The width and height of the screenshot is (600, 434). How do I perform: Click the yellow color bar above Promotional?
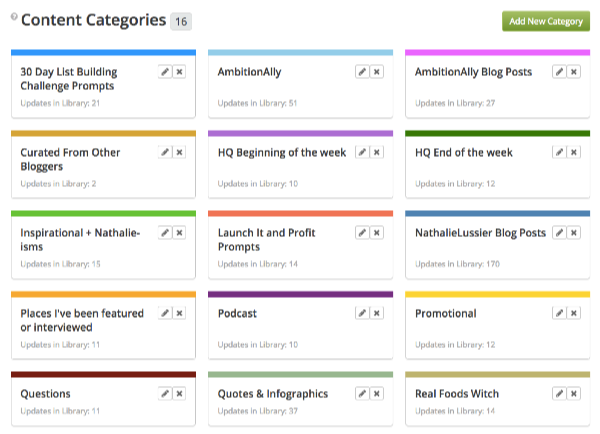[497, 294]
